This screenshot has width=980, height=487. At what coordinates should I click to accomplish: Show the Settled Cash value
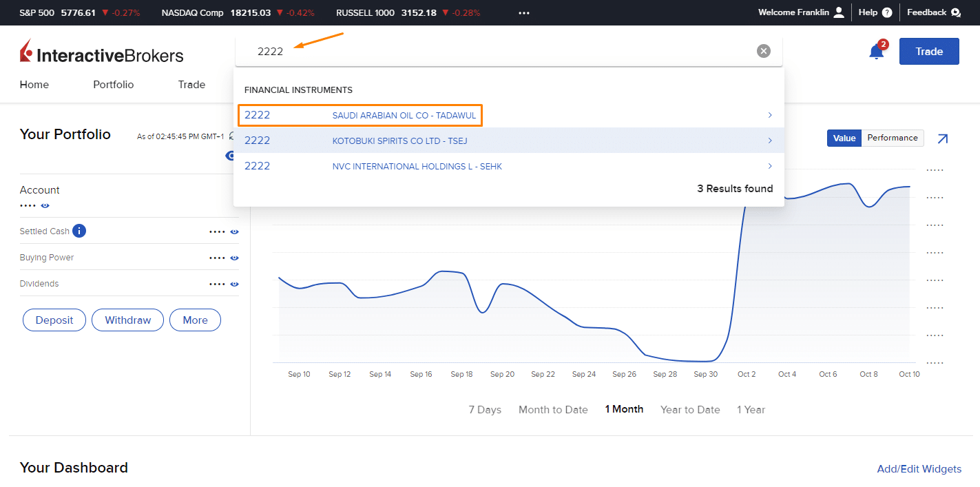click(x=234, y=231)
